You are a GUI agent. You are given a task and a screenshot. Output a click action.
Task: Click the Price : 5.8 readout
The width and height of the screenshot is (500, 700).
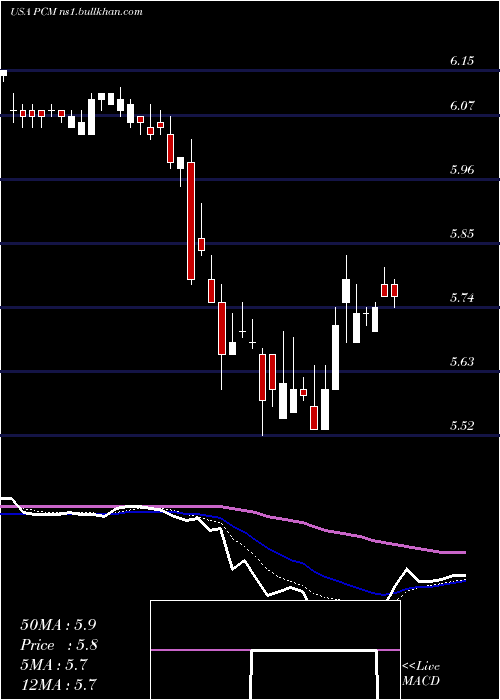[x=59, y=645]
